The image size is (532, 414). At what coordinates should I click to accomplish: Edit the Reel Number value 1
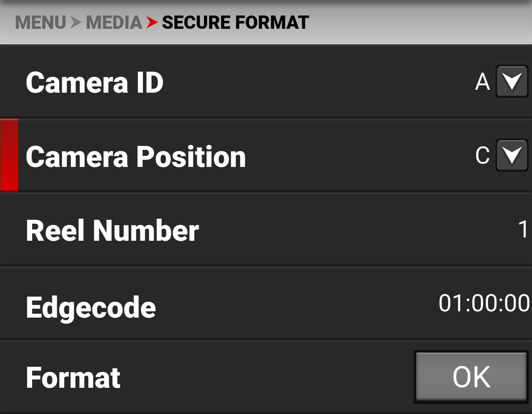click(x=523, y=229)
